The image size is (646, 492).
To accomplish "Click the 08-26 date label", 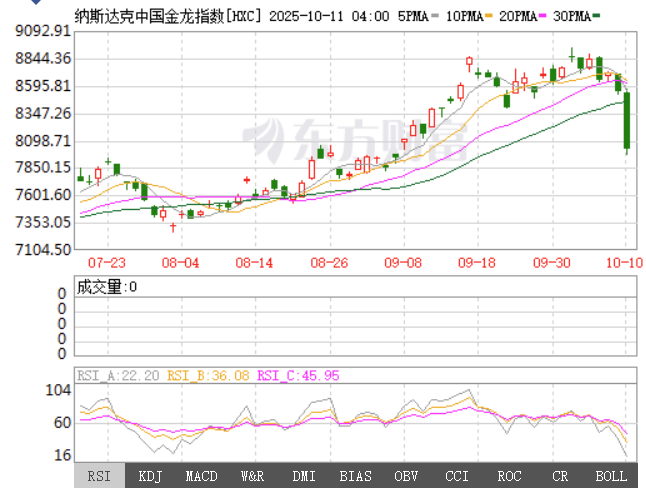I will point(329,263).
